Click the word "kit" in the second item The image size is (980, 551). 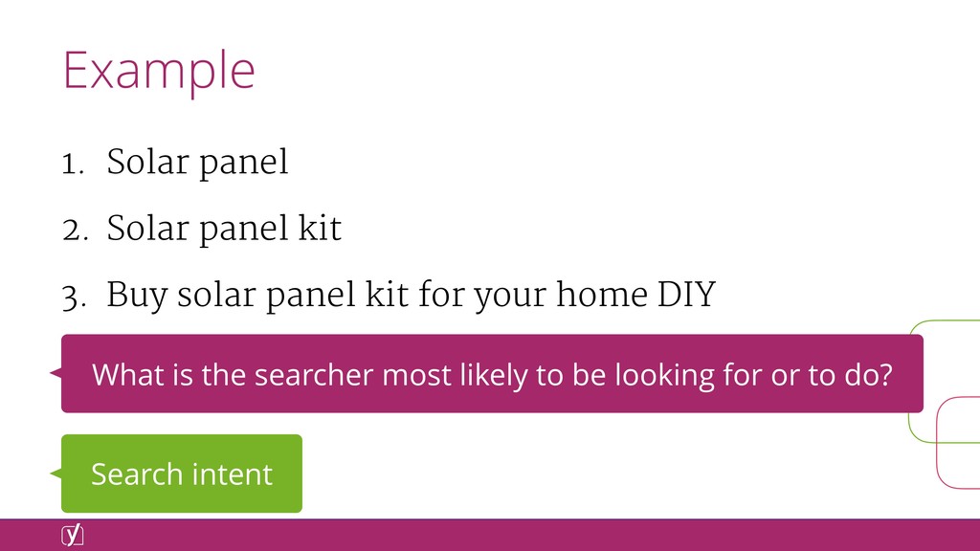tap(320, 228)
